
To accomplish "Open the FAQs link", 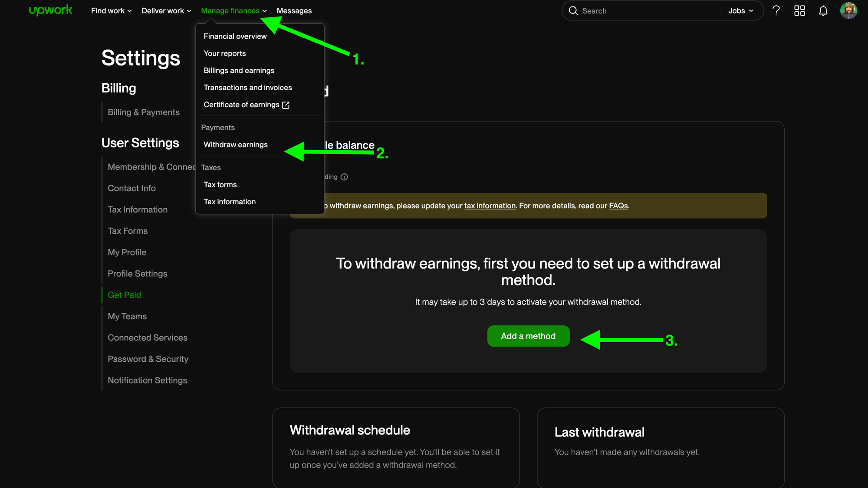I will pos(618,206).
